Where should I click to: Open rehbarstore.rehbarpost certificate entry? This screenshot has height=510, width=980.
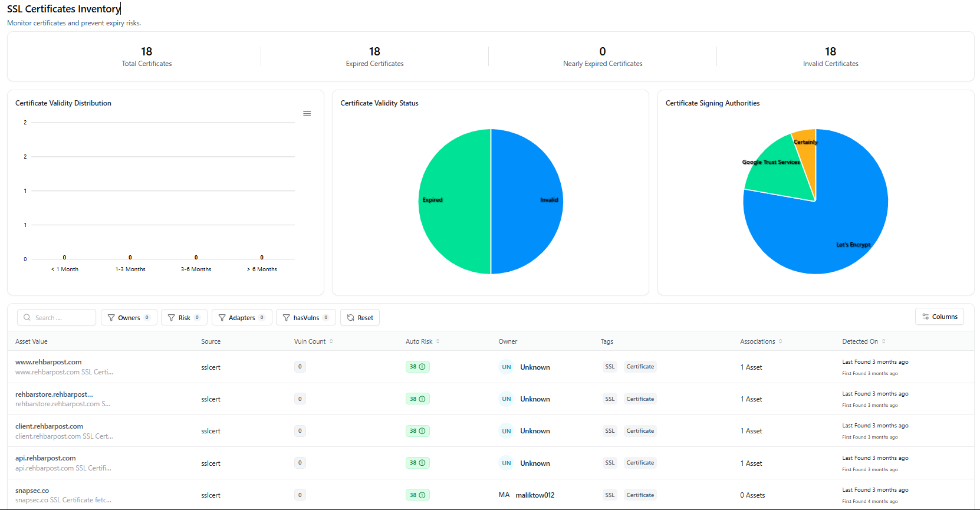coord(54,394)
